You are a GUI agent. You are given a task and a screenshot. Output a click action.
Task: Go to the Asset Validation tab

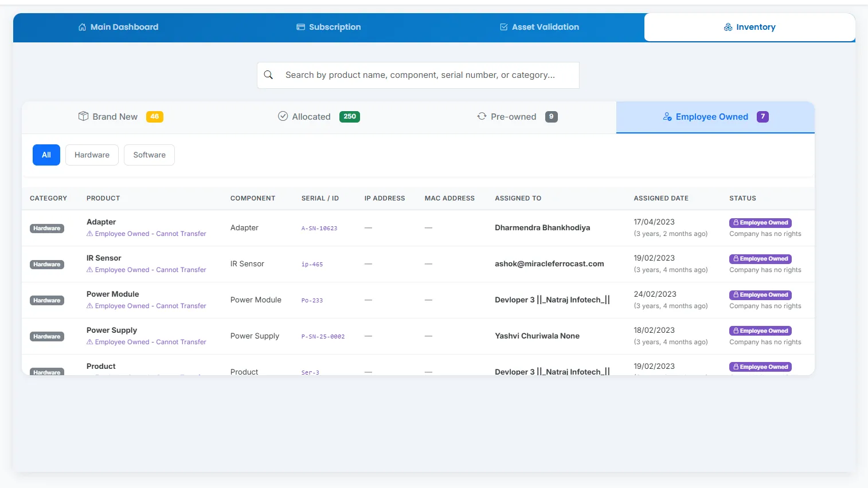[539, 27]
